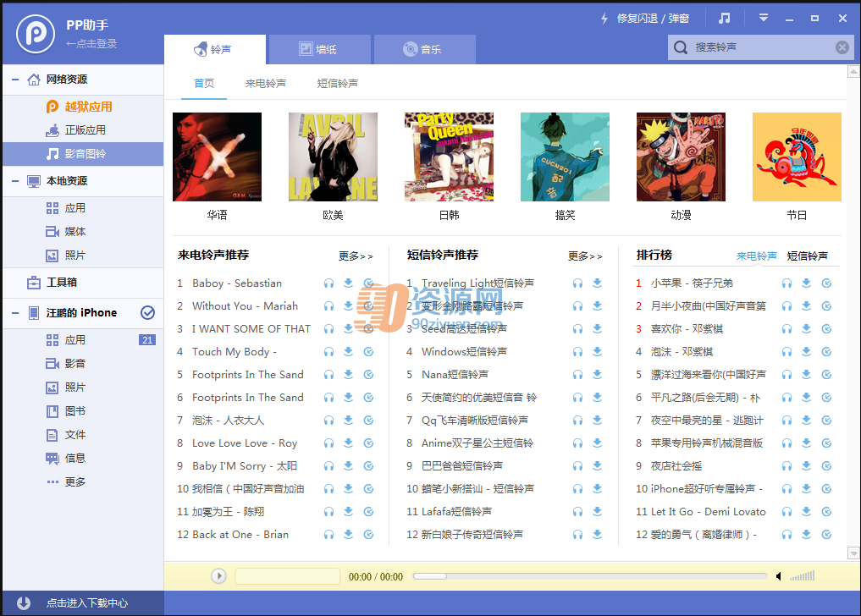The image size is (861, 616).
Task: Download Let It Go - Demi Lovato
Action: point(806,512)
